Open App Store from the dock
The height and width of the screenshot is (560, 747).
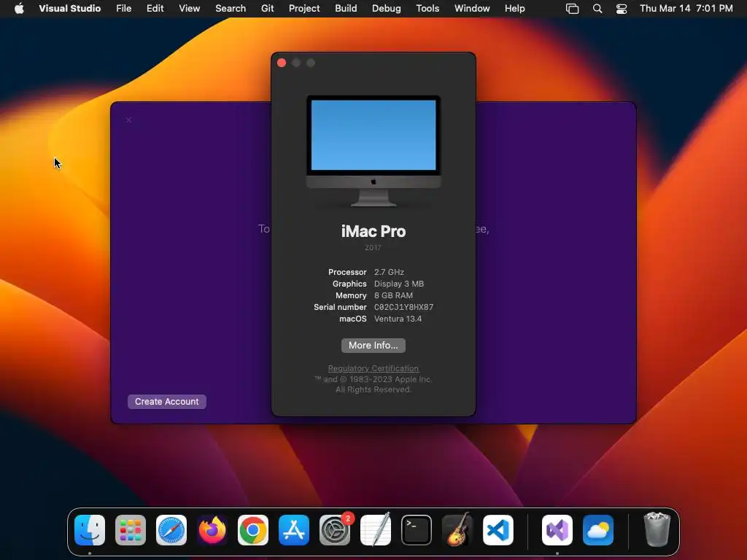pos(294,530)
